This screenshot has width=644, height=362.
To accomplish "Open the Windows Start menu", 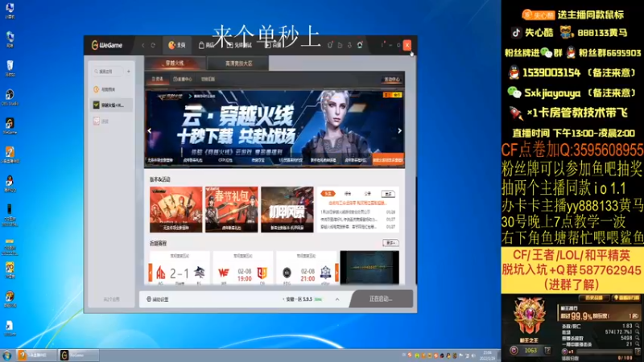I will tap(6, 355).
